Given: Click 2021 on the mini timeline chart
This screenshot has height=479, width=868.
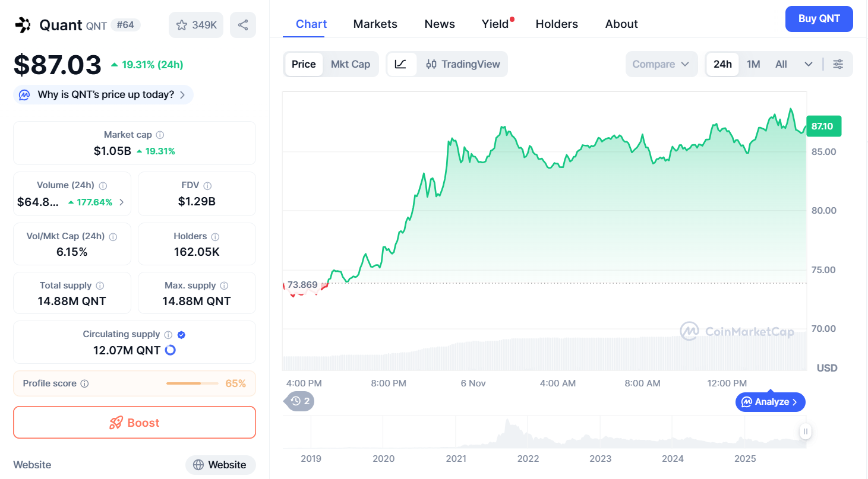Looking at the screenshot, I should (456, 458).
